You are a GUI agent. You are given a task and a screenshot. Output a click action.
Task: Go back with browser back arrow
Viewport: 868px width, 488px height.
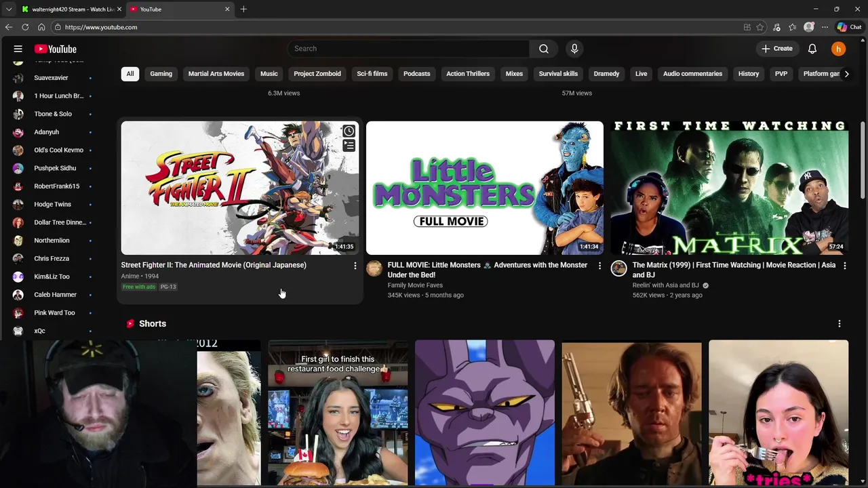9,27
